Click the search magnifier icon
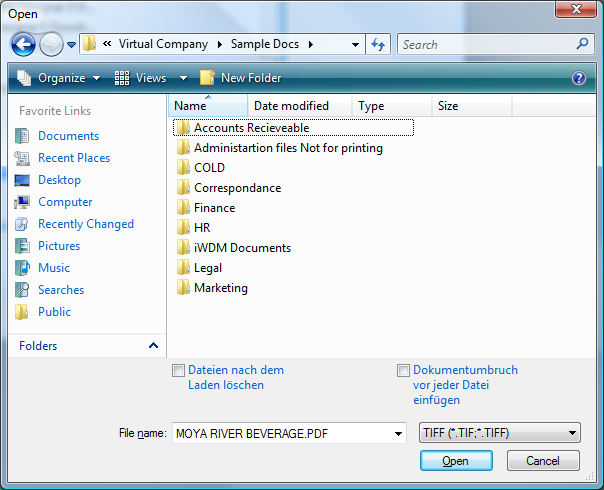 [x=582, y=44]
